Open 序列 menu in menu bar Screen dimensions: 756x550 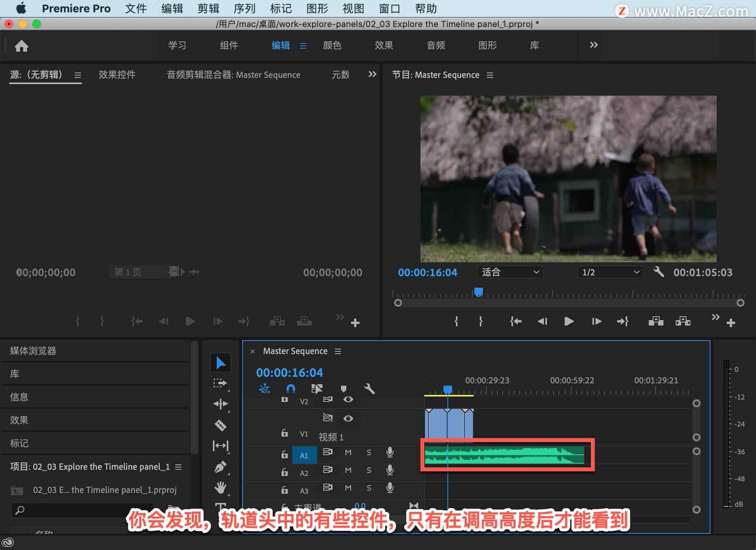[244, 9]
